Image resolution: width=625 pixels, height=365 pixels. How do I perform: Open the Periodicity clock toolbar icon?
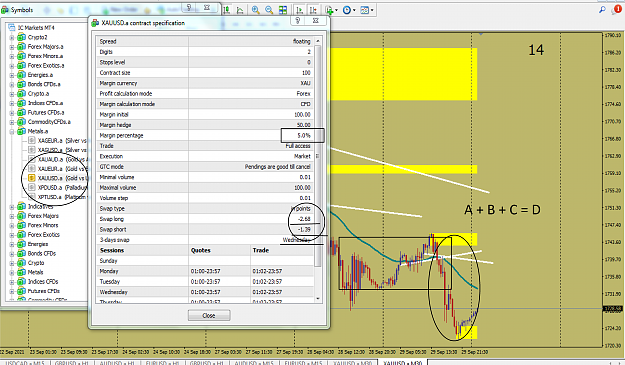(x=347, y=10)
